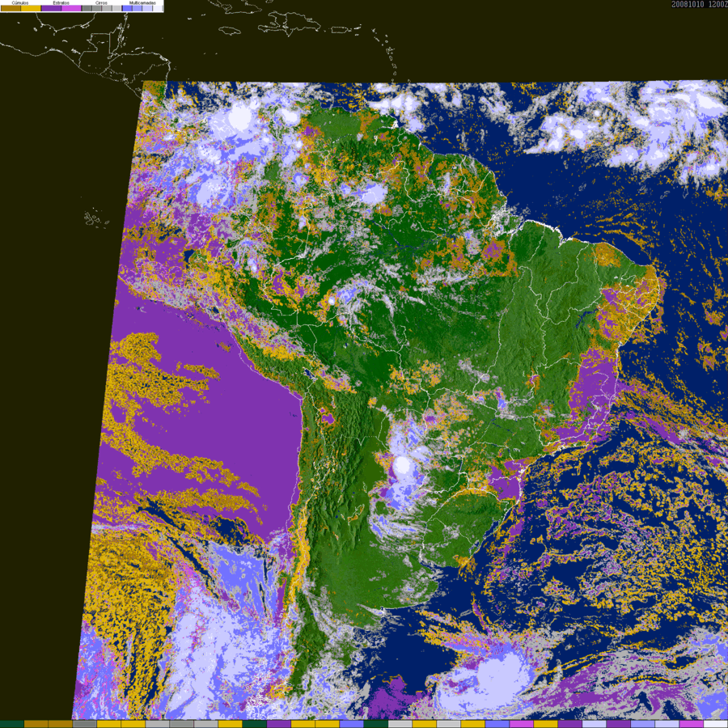Image resolution: width=728 pixels, height=728 pixels.
Task: Select the magenta Estratos legend swatch
Action: pyautogui.click(x=71, y=8)
